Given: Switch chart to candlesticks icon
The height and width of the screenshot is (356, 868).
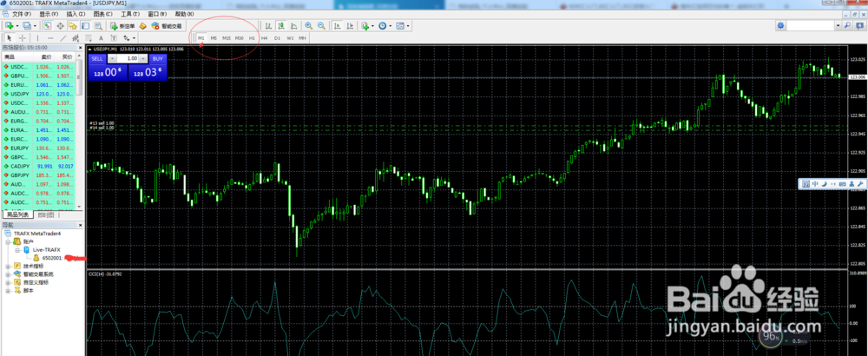Looking at the screenshot, I should (281, 25).
